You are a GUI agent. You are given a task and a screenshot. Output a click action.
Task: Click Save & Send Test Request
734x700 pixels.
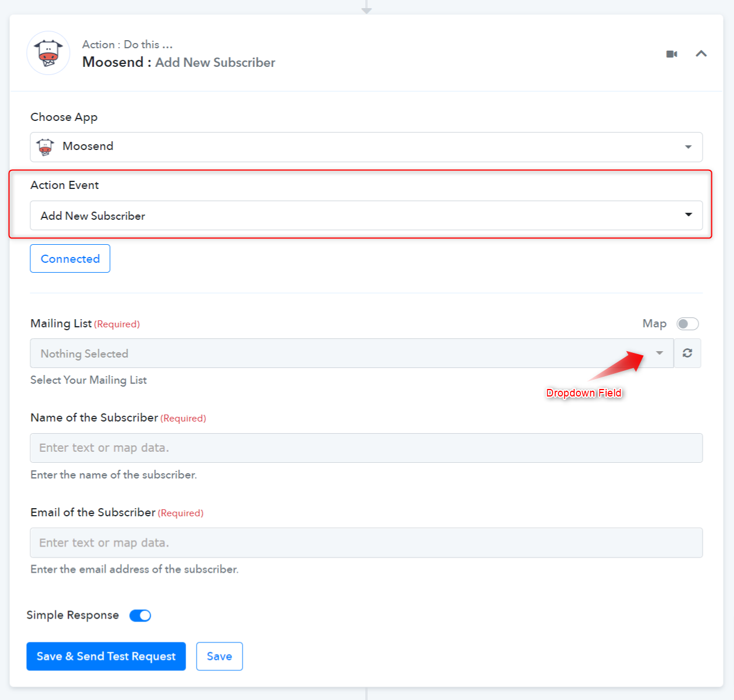point(106,656)
